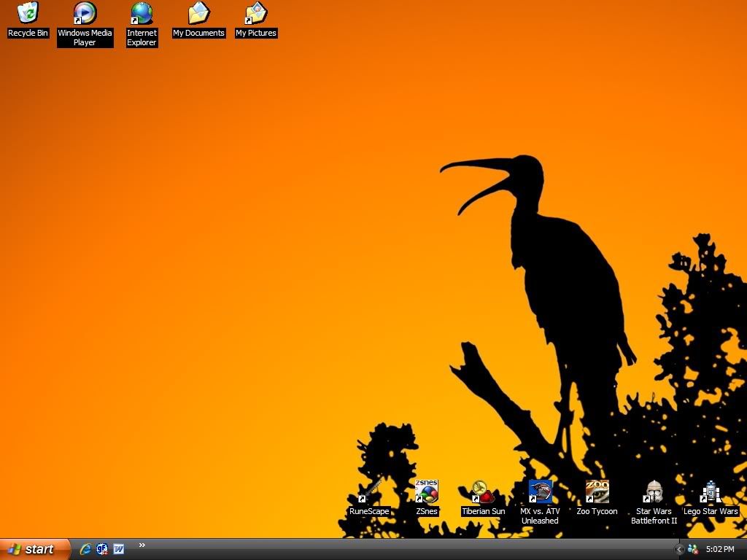Launch Microsoft Word from the Quick Launch bar
Screen dimensions: 747x560
pyautogui.click(x=119, y=549)
